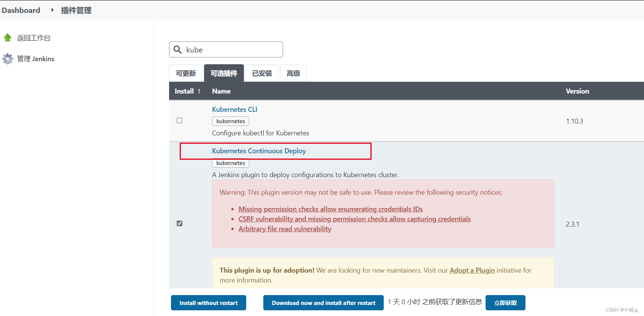
Task: Switch to the 可更新 tab
Action: pyautogui.click(x=186, y=73)
